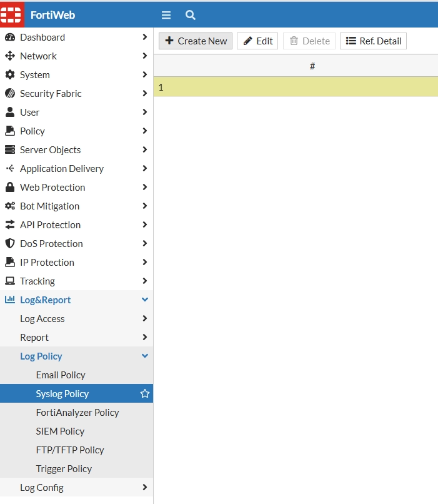Click the Network arrows icon
The image size is (438, 504).
coord(10,56)
